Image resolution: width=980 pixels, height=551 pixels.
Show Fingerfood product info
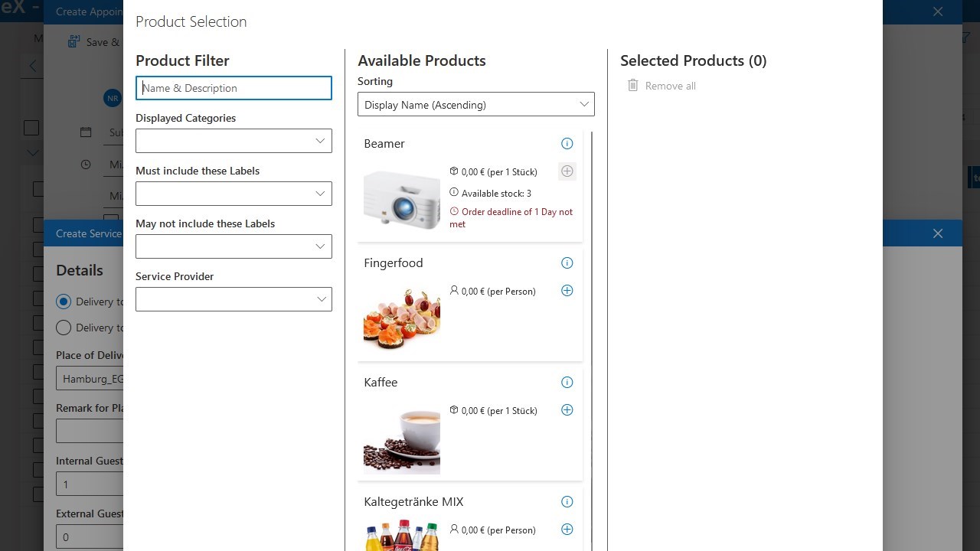tap(567, 263)
